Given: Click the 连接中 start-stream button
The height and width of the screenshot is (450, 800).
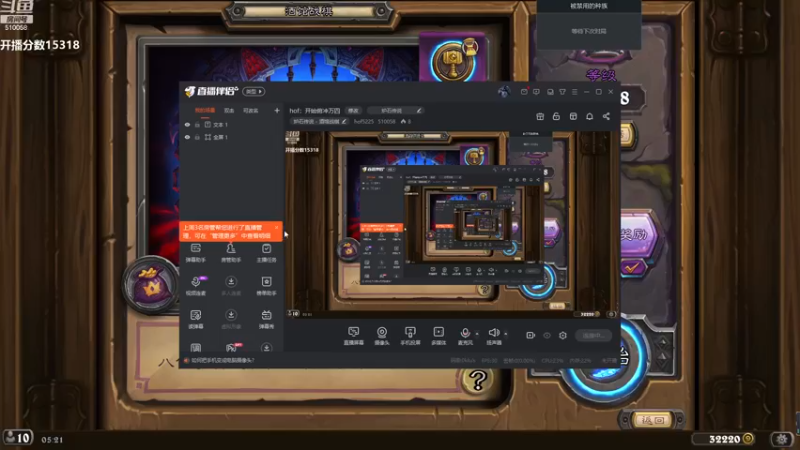Looking at the screenshot, I should pyautogui.click(x=593, y=335).
